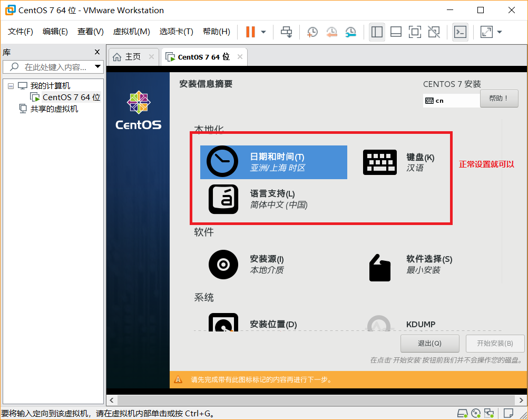Screen dimensions: 528x420
Task: Open 安装源(I) disc icon
Action: click(223, 265)
